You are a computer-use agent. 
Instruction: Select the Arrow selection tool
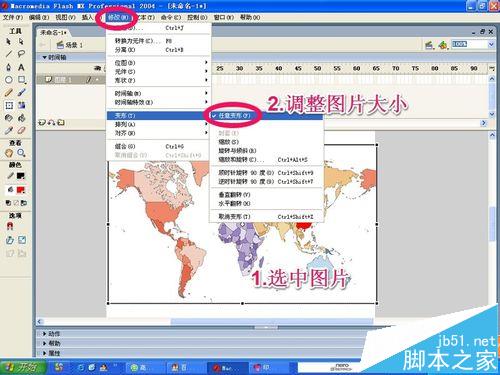tap(9, 41)
